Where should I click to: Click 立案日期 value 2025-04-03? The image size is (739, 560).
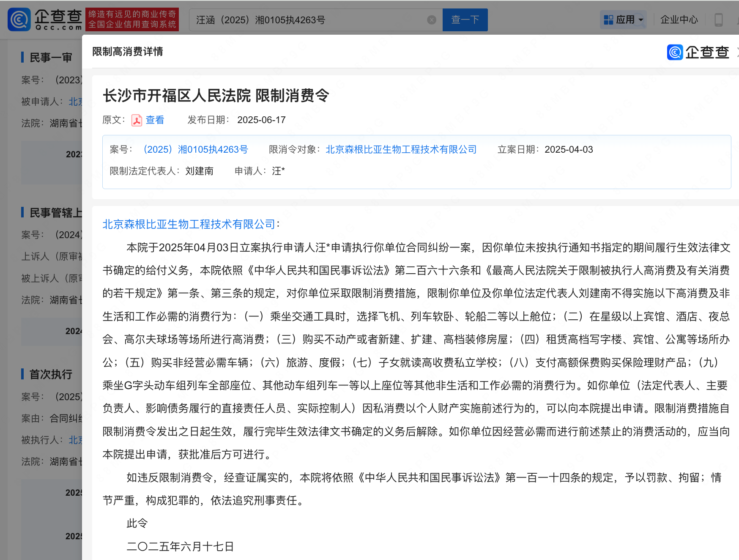(x=569, y=149)
